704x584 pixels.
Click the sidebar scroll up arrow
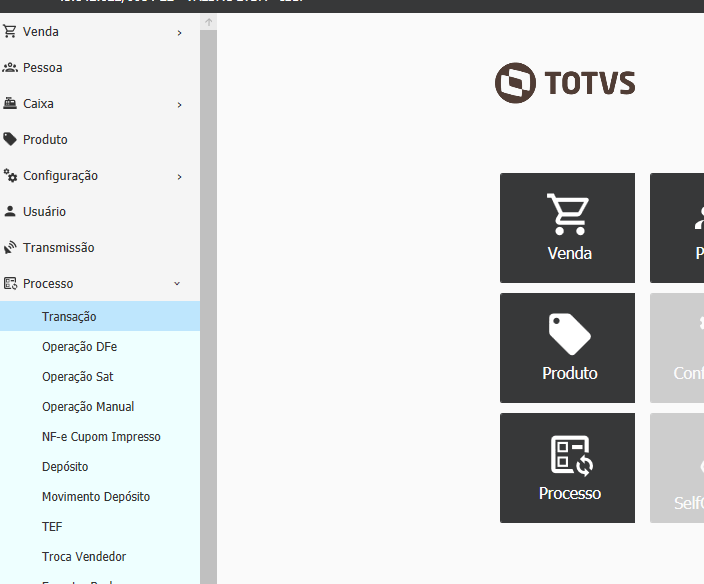pos(208,22)
